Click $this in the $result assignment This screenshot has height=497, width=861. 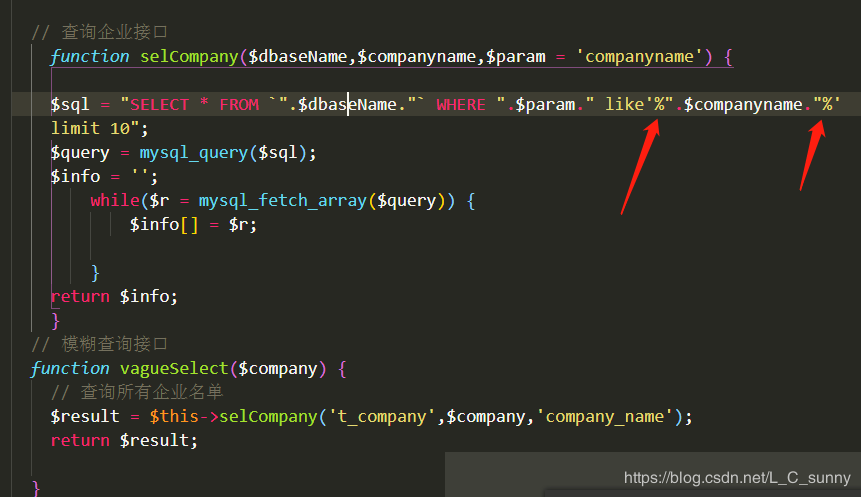click(174, 416)
